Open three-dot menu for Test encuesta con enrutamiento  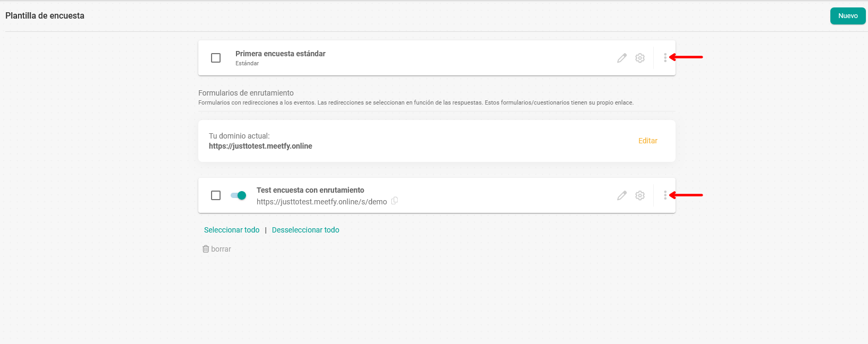click(665, 195)
